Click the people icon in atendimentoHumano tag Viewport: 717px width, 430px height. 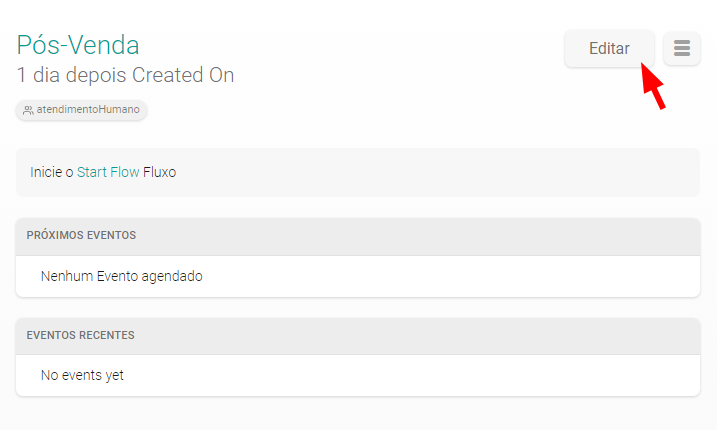click(x=28, y=110)
